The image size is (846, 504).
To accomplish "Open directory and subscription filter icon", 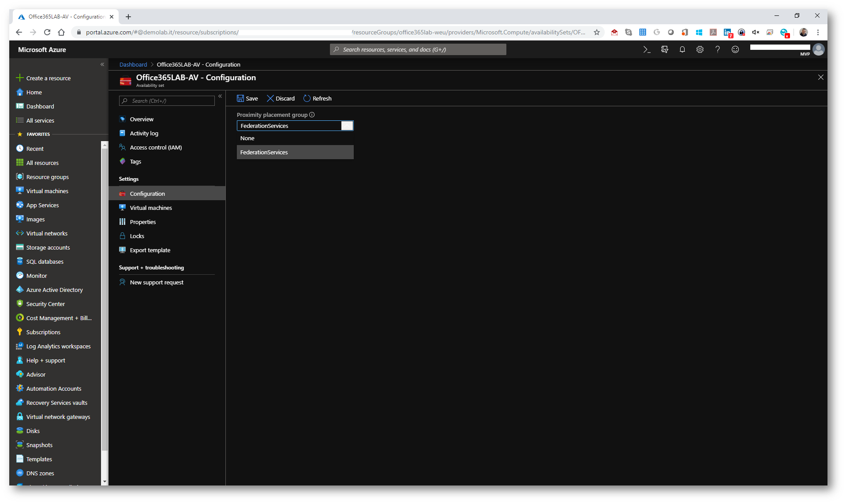I will (665, 50).
